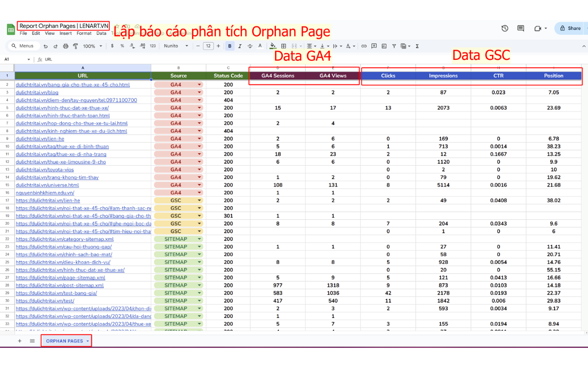This screenshot has width=588, height=368.
Task: Open the functions (Σ) menu
Action: (417, 46)
